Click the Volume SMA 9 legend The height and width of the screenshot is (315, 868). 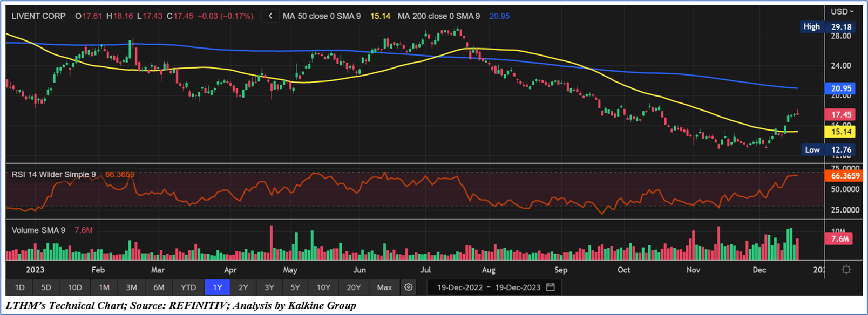tap(38, 230)
